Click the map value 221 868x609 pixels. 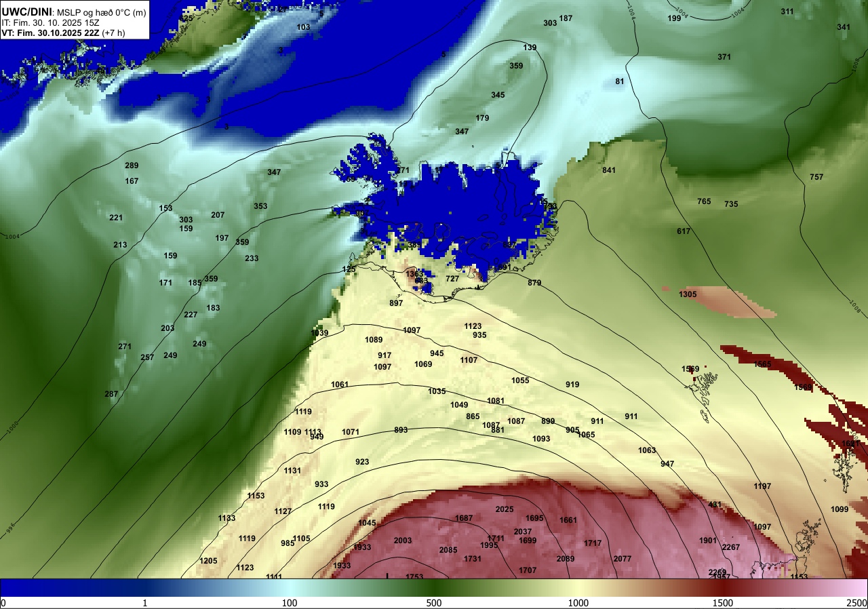(x=116, y=218)
